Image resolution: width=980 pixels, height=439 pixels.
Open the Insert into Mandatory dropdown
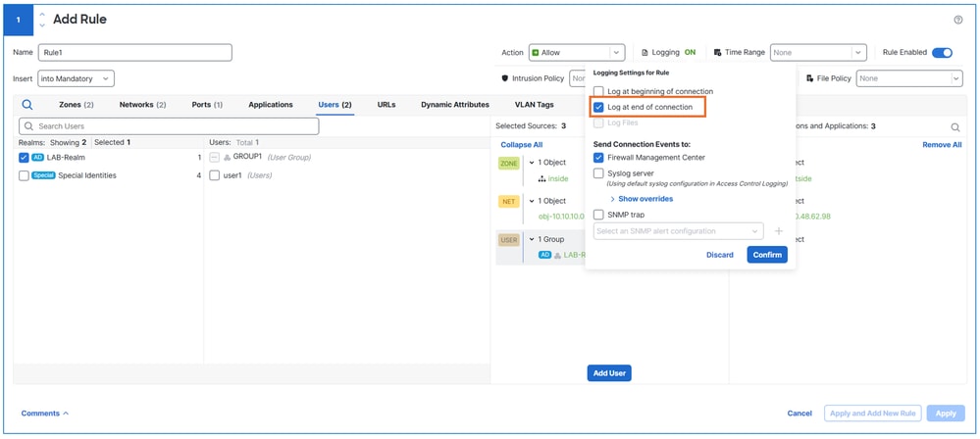click(77, 78)
